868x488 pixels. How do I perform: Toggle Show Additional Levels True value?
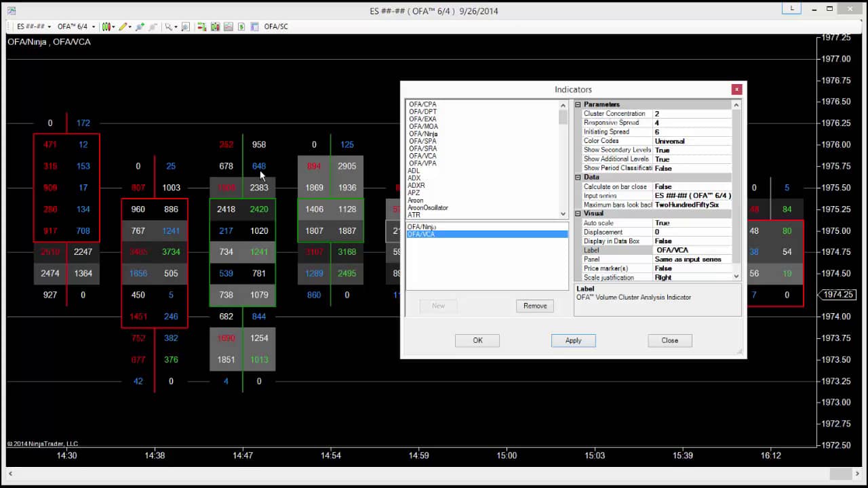[x=692, y=159]
